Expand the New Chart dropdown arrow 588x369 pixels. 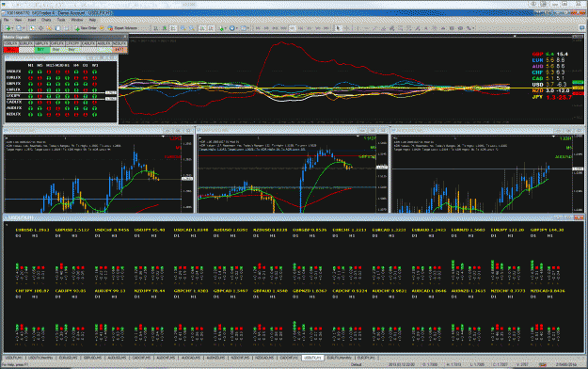click(x=12, y=28)
